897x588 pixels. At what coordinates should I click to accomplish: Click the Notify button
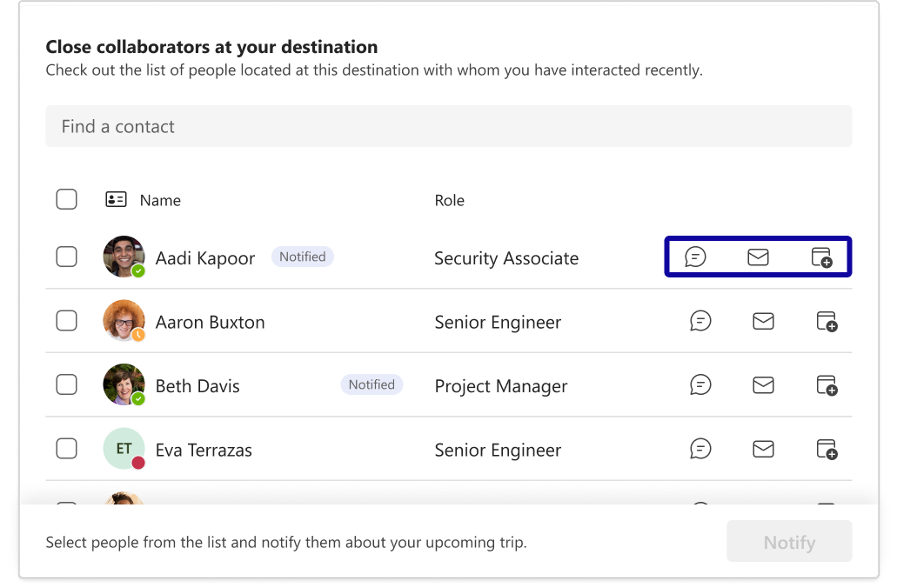click(789, 542)
